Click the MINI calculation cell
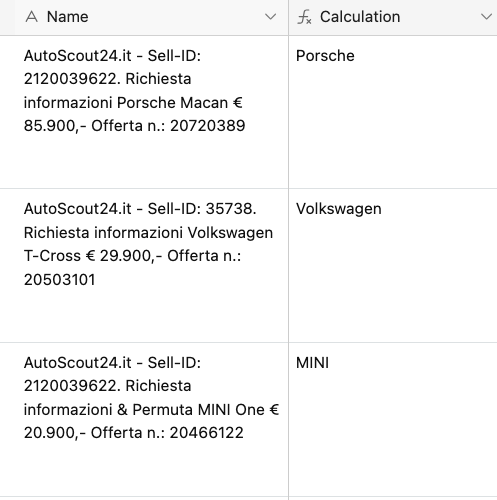497x500 pixels. tap(393, 419)
